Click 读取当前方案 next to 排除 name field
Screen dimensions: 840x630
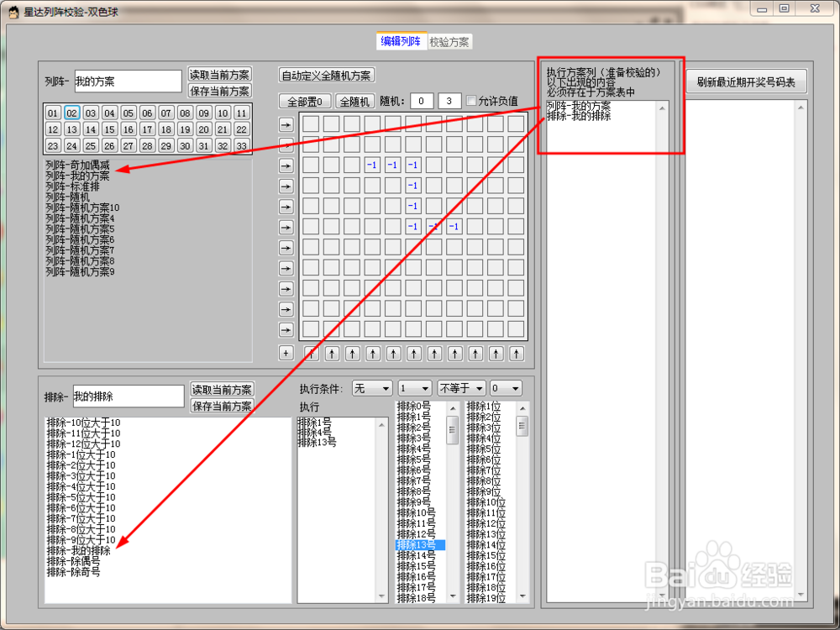coord(222,390)
